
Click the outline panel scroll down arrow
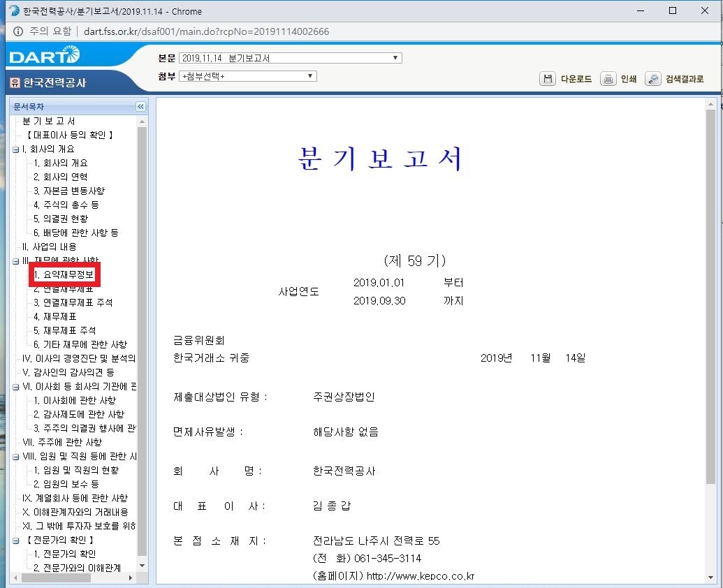tap(142, 566)
